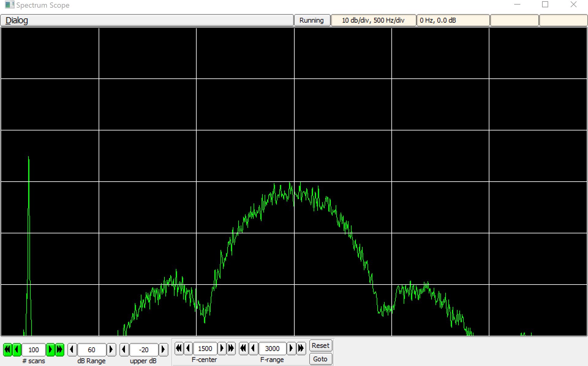Click single-step decrease arrow for F-center
The image size is (588, 366).
(x=188, y=348)
